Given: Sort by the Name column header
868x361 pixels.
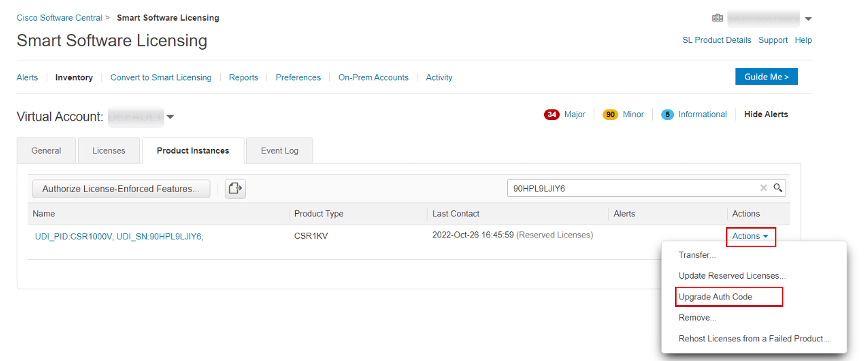Looking at the screenshot, I should click(x=44, y=214).
